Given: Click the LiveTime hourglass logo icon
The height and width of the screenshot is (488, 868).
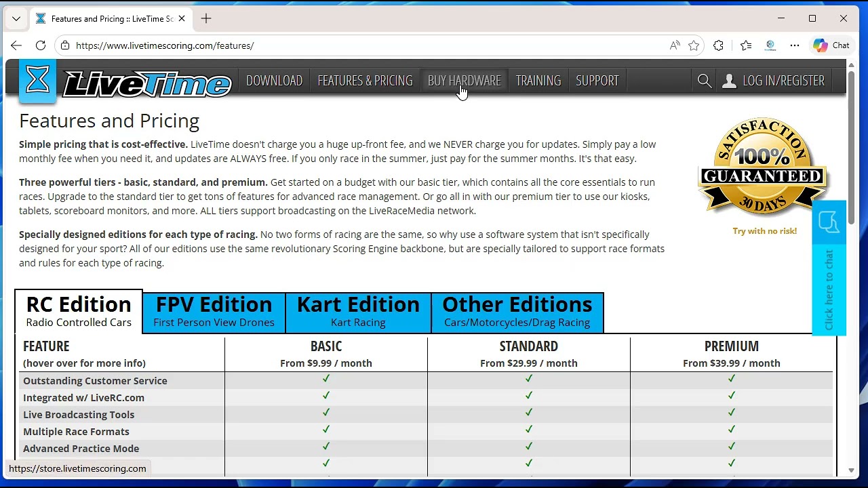Looking at the screenshot, I should tap(37, 81).
